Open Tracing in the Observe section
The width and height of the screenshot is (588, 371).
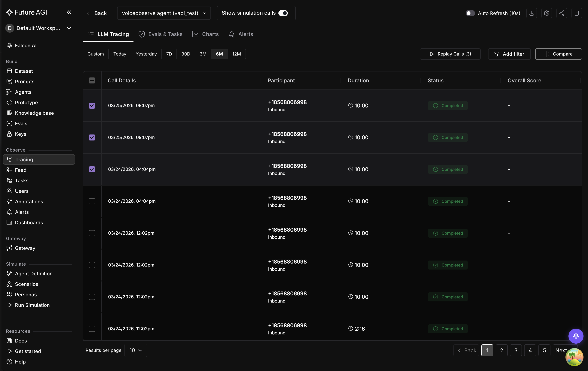point(39,160)
